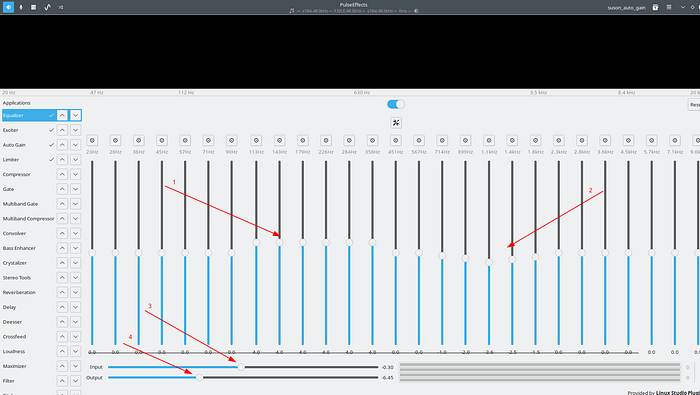Image resolution: width=700 pixels, height=395 pixels.
Task: Open band settings gear for 113Hz
Action: click(256, 140)
